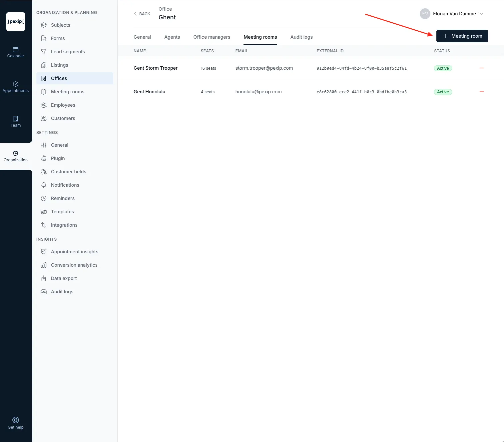Image resolution: width=504 pixels, height=442 pixels.
Task: Click the Organization gear icon
Action: click(16, 153)
